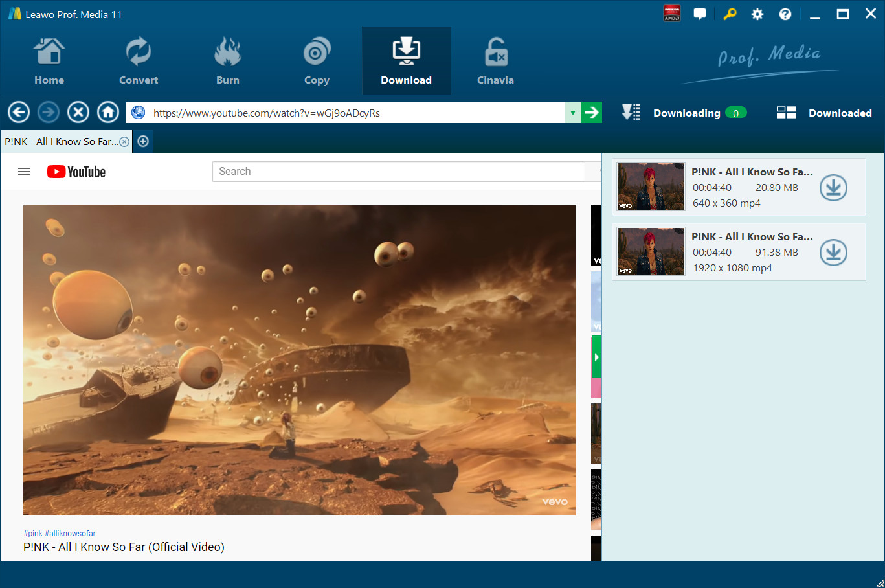The image size is (885, 588).
Task: Click the main video player
Action: tap(299, 360)
